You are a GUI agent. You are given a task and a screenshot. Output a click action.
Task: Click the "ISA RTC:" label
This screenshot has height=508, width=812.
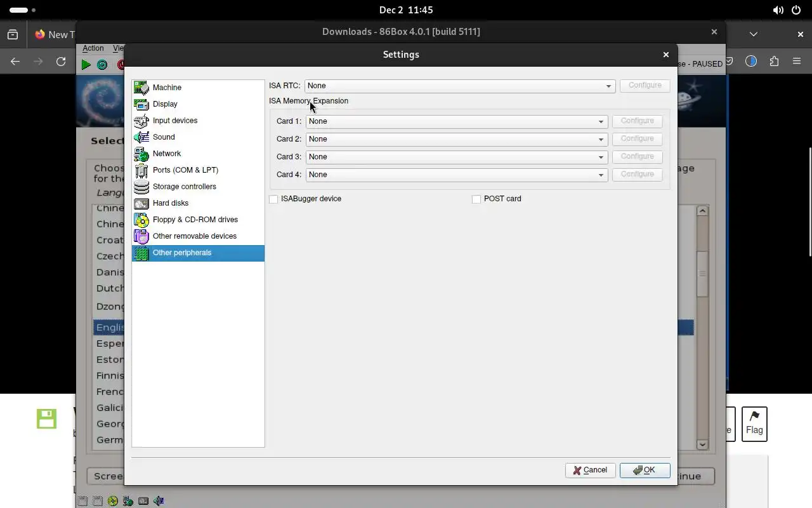(285, 86)
